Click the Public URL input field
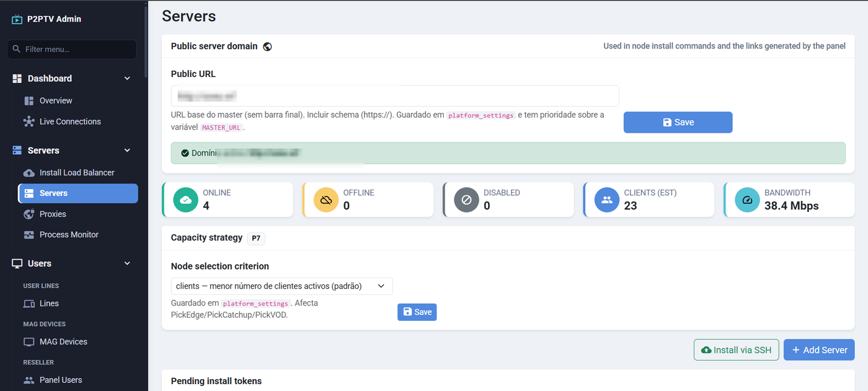 click(395, 96)
